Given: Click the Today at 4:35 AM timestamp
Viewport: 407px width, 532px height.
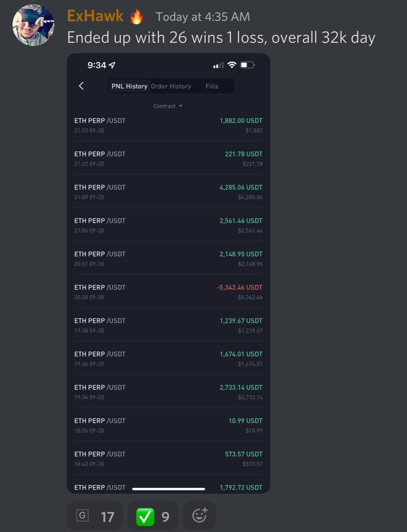Looking at the screenshot, I should (x=203, y=17).
